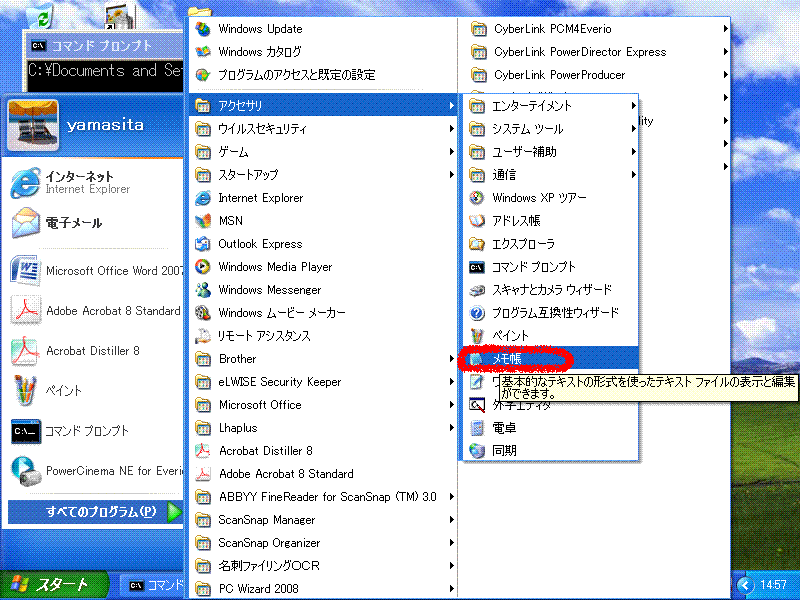
Task: Expand the eLWISE Security Keeper submenu arrow
Action: [452, 382]
